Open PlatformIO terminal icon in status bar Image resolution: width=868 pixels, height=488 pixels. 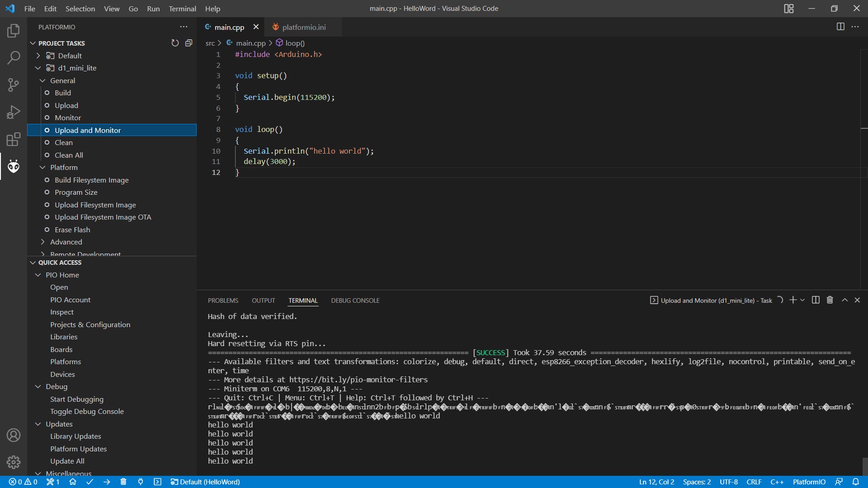[157, 482]
